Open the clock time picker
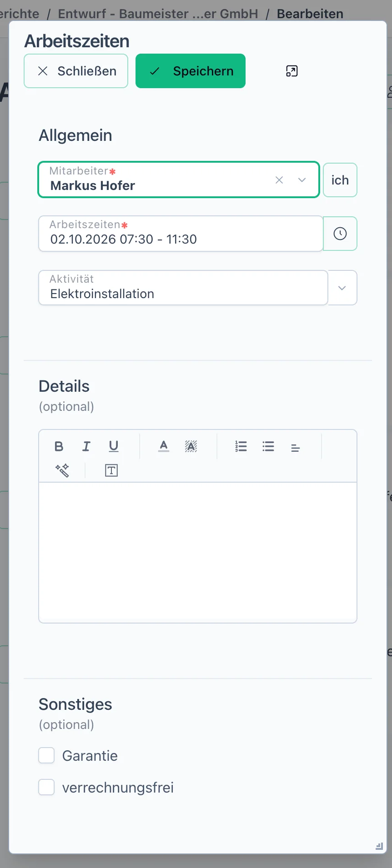 pos(340,234)
